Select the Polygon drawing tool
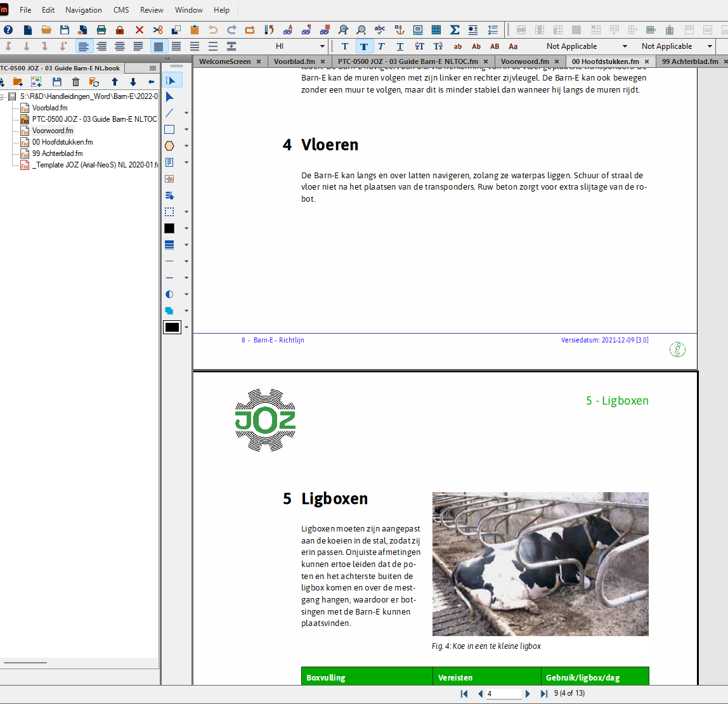Screen dimensions: 728x704 tap(169, 145)
